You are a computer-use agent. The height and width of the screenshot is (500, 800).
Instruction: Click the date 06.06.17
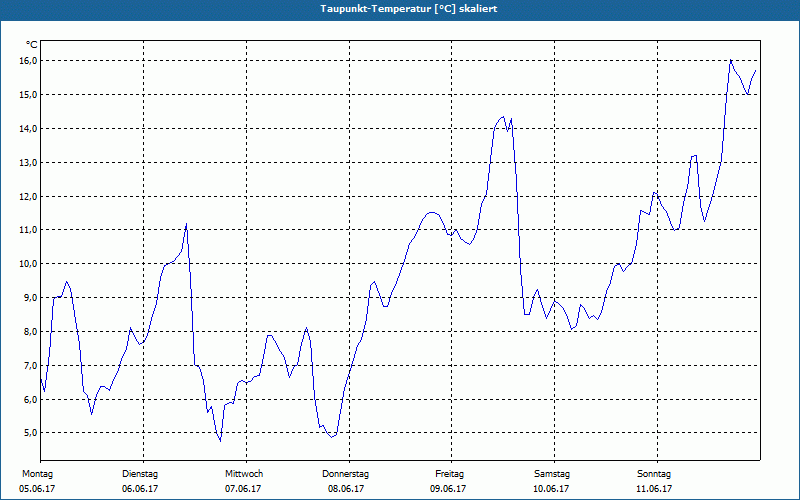tap(140, 489)
